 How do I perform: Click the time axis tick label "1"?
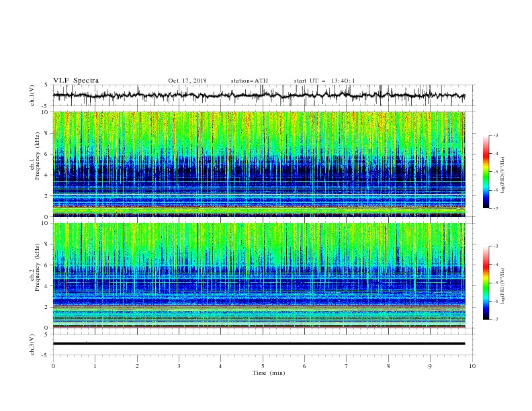95,366
